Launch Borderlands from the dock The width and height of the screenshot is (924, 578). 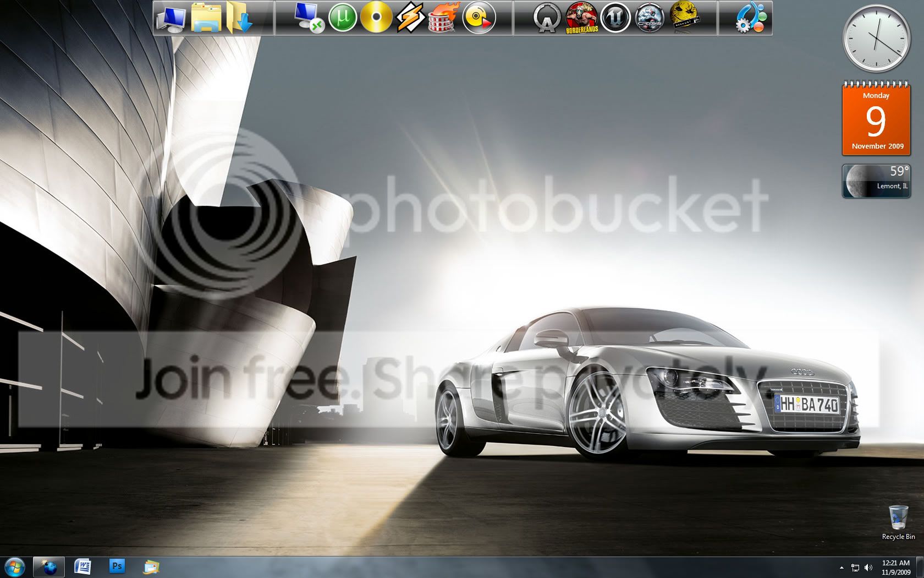(x=582, y=18)
